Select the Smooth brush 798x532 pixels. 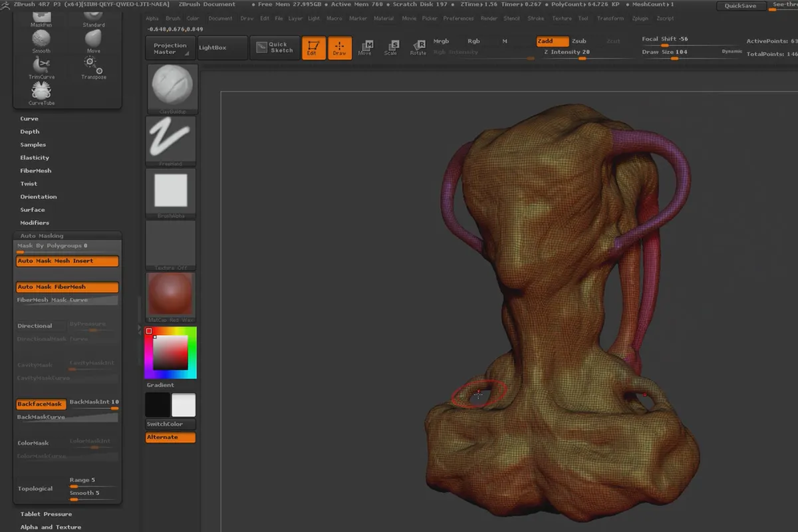point(41,41)
